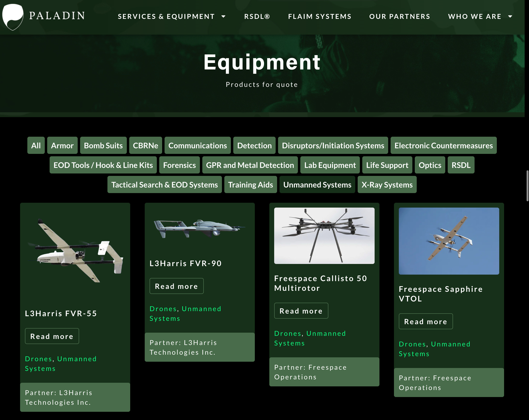Open the Sapphire VTOL aircraft photo
This screenshot has width=529, height=420.
(448, 241)
